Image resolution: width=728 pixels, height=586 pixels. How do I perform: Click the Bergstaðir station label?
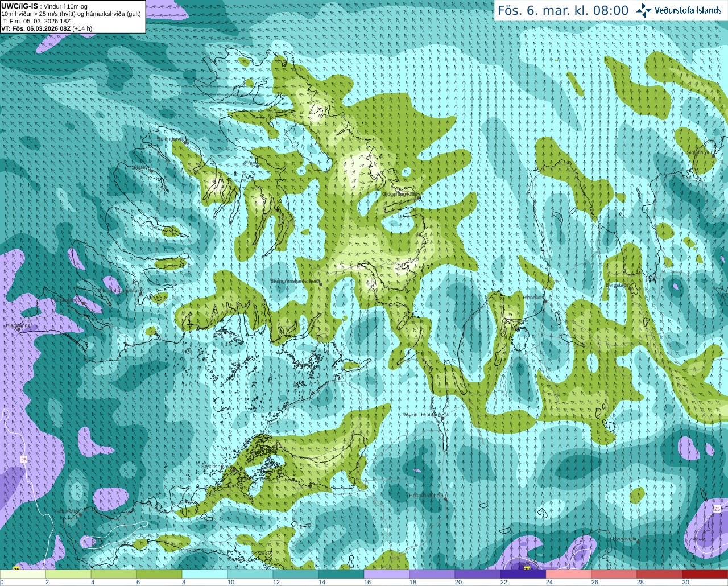point(617,285)
